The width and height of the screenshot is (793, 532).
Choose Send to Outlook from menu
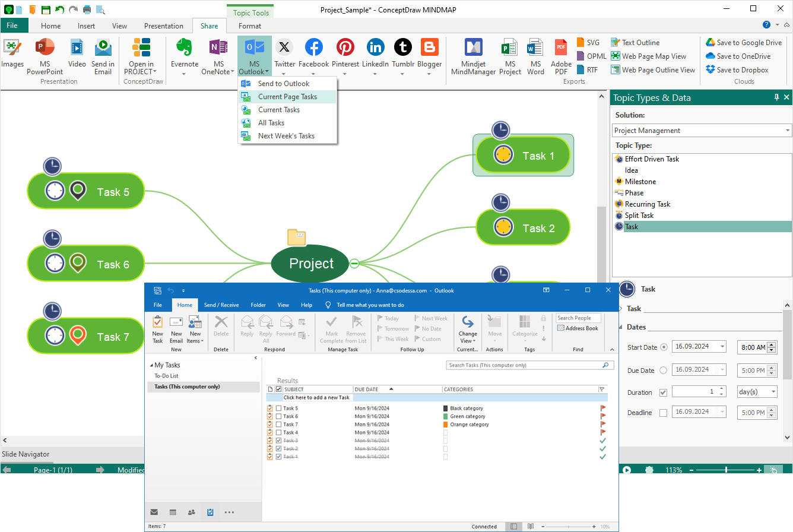click(x=287, y=84)
